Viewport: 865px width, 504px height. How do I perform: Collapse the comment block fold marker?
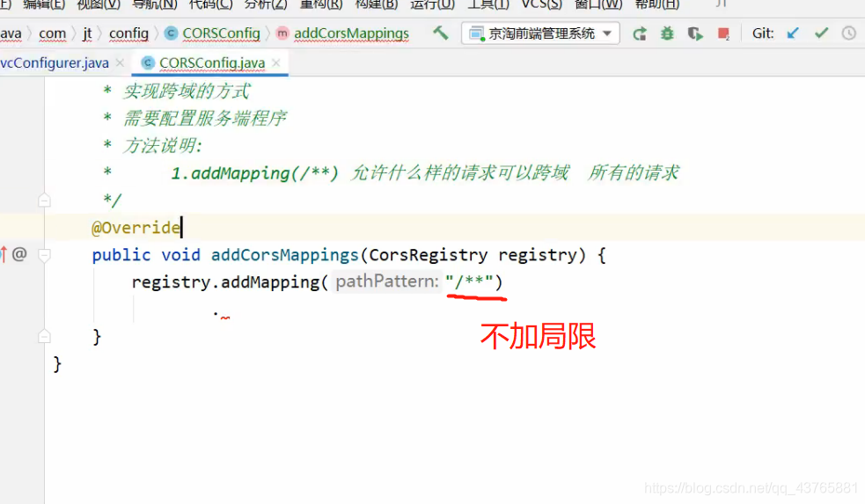(45, 200)
